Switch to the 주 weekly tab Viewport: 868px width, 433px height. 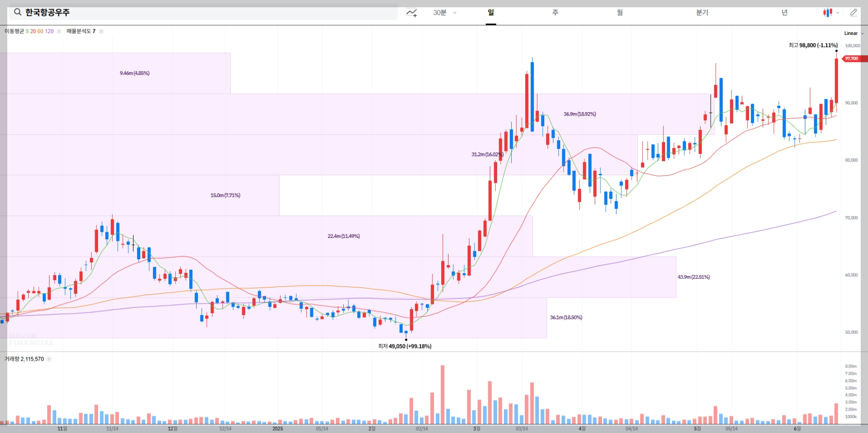555,13
